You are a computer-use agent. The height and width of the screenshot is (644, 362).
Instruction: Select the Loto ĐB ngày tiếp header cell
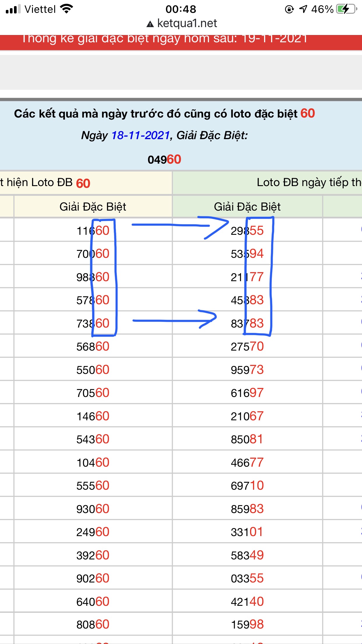pyautogui.click(x=308, y=183)
